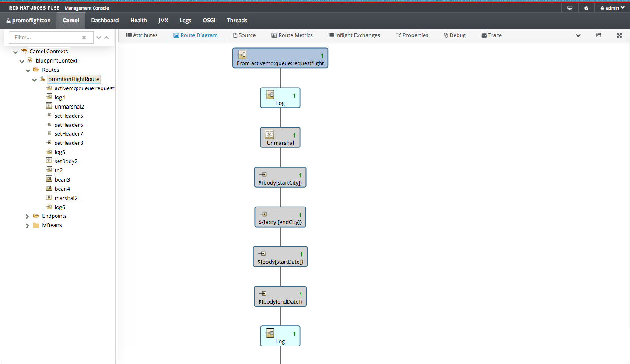The width and height of the screenshot is (630, 364).
Task: Expand the Endpoints folder
Action: pos(28,216)
